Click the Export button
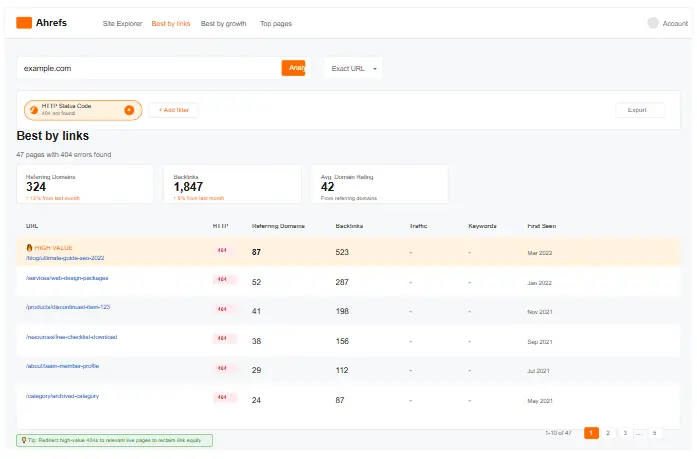This screenshot has height=459, width=697. coord(640,110)
